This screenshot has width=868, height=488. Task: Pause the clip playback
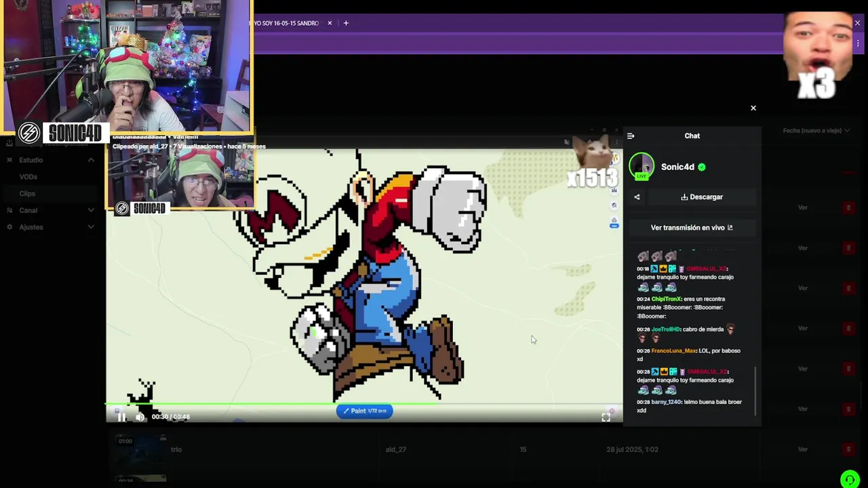coord(121,417)
